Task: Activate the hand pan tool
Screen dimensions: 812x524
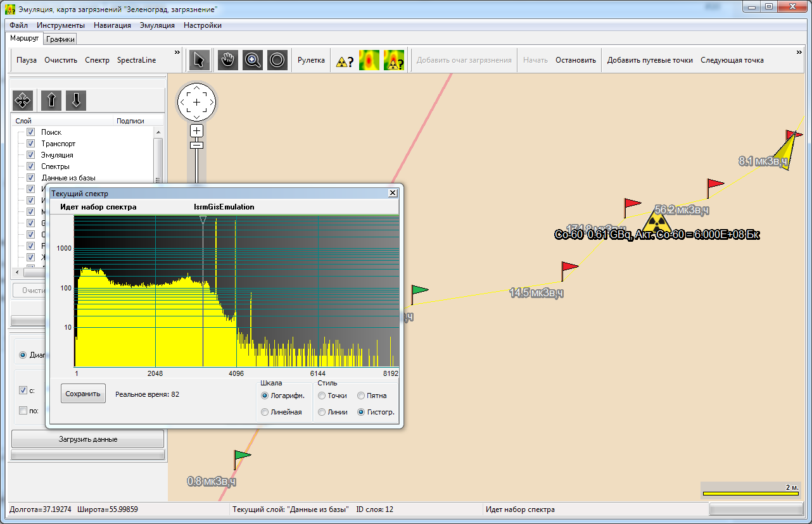Action: [x=228, y=61]
